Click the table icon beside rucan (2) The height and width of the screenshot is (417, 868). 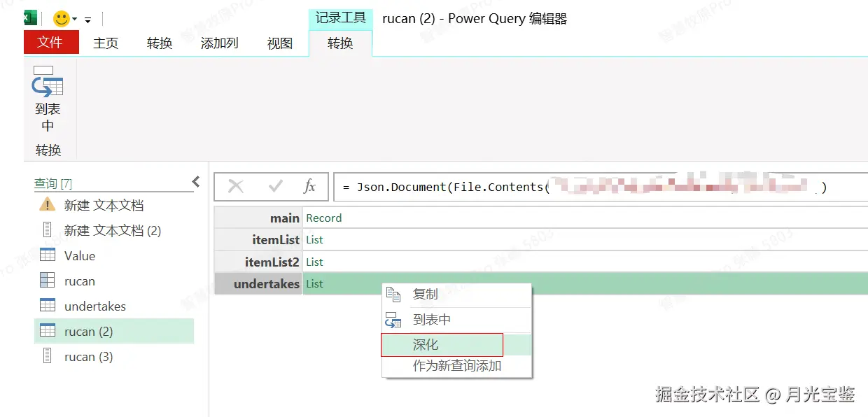tap(48, 330)
